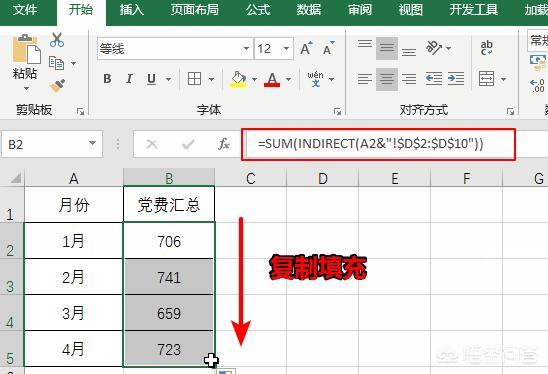Image resolution: width=548 pixels, height=374 pixels.
Task: Open Insert Function fx dialog
Action: pos(224,144)
